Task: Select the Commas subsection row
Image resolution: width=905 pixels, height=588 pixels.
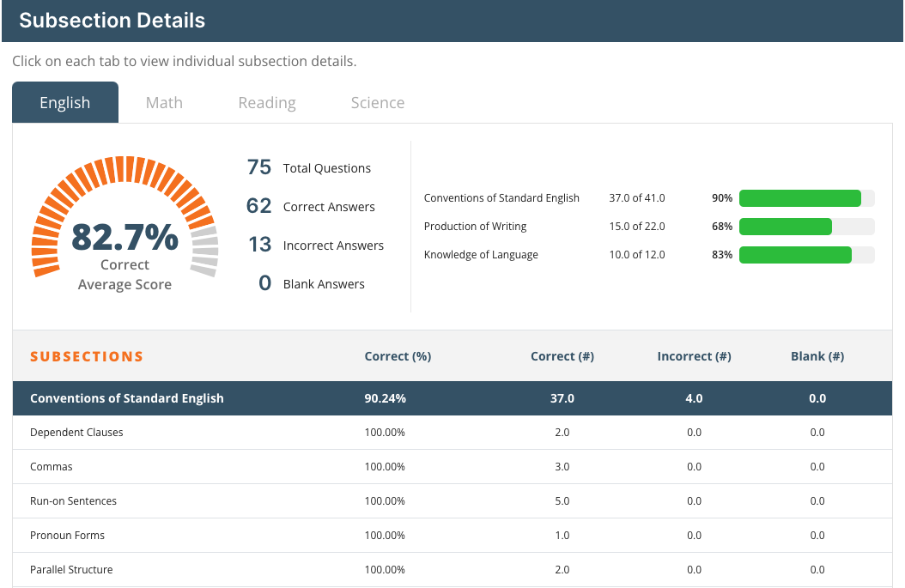Action: [x=52, y=467]
